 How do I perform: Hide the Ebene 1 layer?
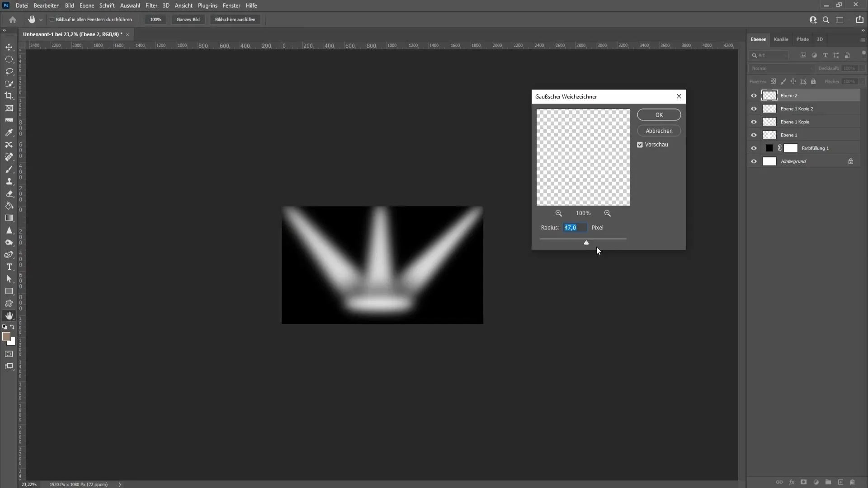(x=754, y=135)
